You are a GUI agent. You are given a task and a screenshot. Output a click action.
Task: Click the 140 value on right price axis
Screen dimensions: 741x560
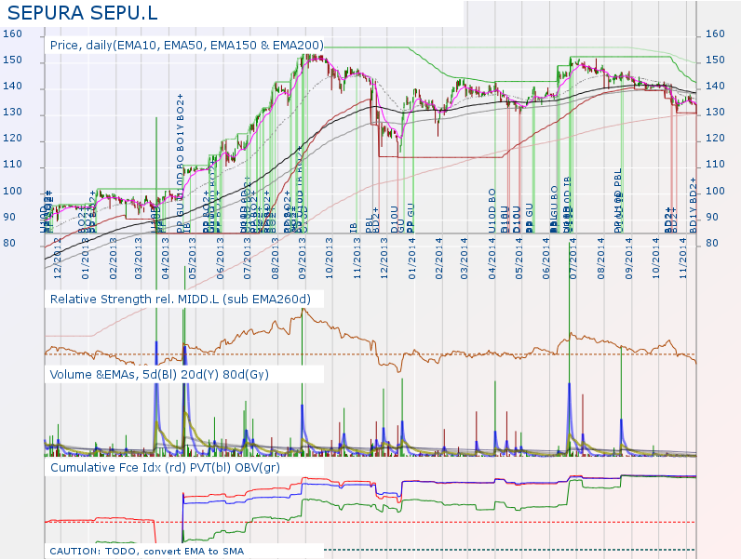(715, 86)
